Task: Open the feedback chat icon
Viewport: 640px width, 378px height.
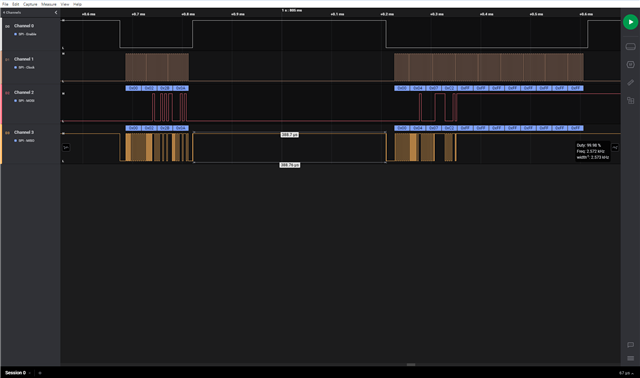Action: (x=630, y=345)
